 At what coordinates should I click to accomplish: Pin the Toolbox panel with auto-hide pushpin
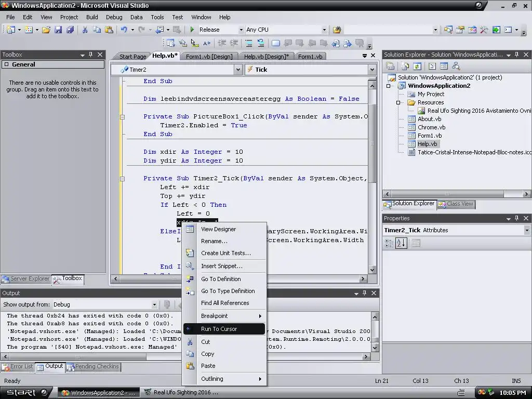[90, 55]
